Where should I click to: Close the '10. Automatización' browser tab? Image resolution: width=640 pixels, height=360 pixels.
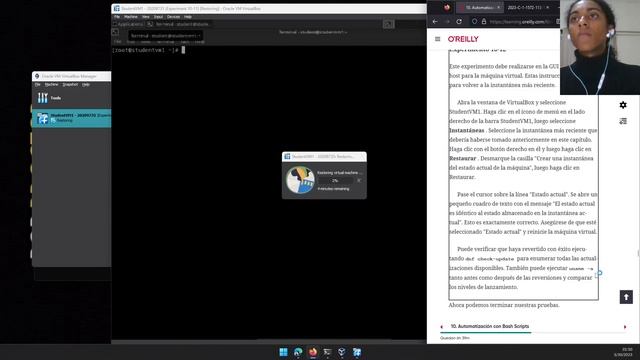[x=498, y=7]
